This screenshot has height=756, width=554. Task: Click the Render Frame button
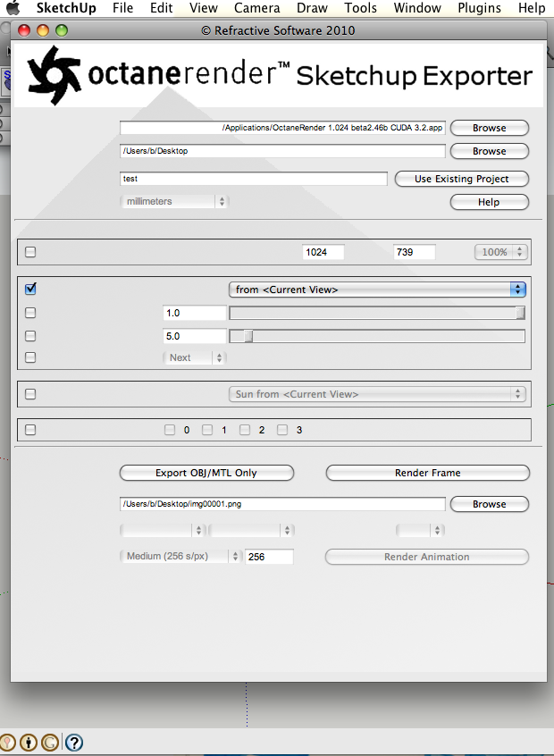click(x=428, y=473)
